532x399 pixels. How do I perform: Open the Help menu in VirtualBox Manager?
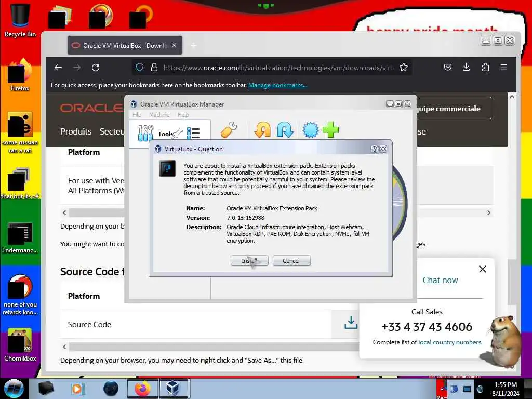[183, 115]
